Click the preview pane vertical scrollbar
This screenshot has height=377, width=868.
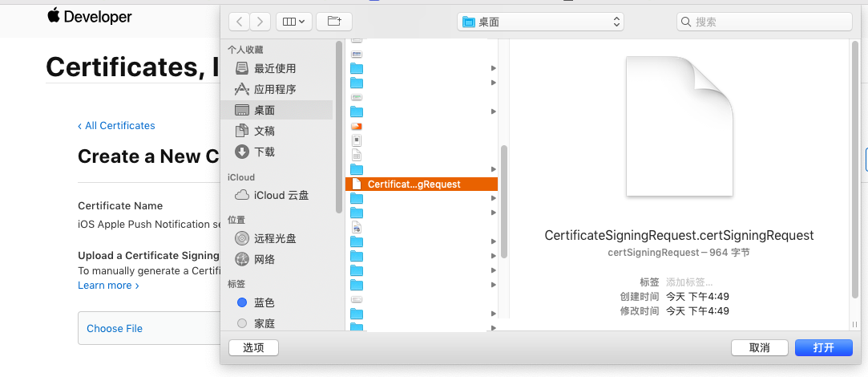click(855, 172)
